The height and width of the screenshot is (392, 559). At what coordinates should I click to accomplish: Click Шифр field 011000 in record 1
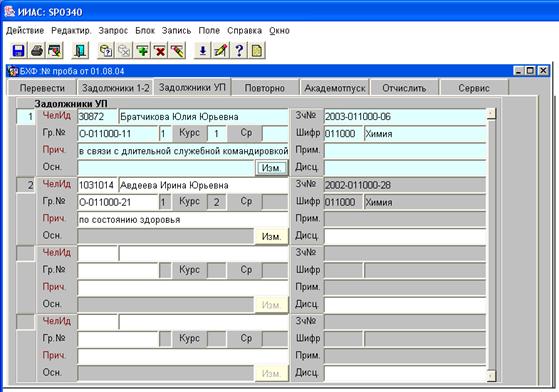pyautogui.click(x=343, y=134)
